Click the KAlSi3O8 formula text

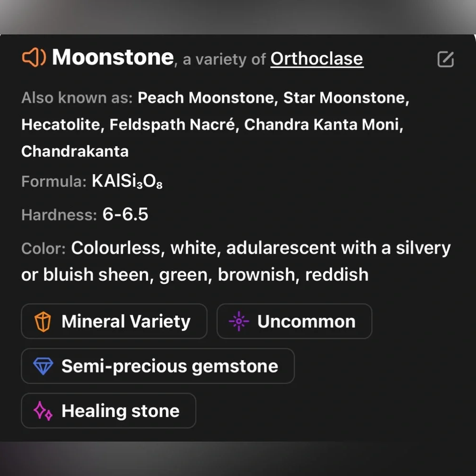(x=127, y=181)
